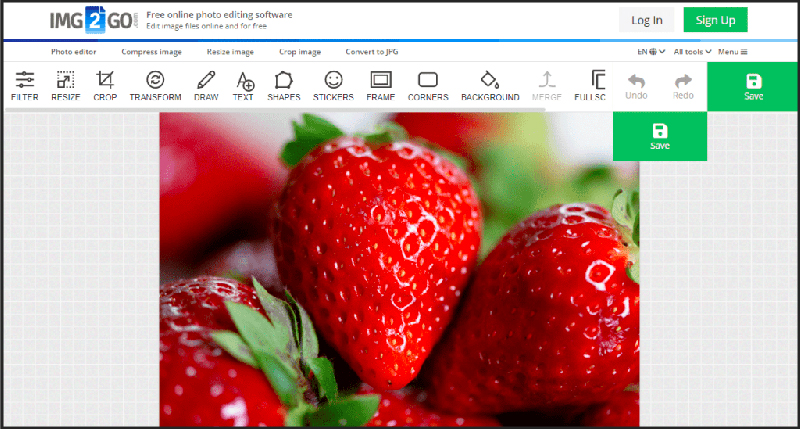The image size is (800, 429).
Task: Click the Merge tool
Action: coord(546,86)
